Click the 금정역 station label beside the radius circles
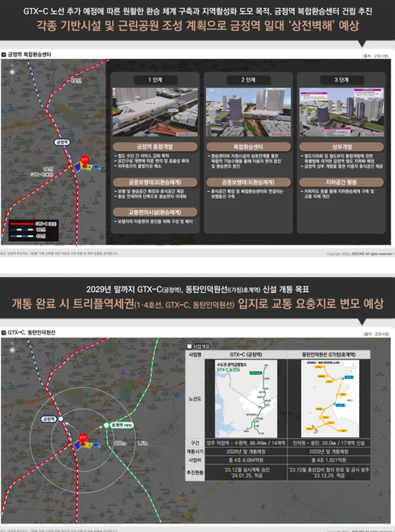The height and width of the screenshot is (532, 395). [x=49, y=419]
